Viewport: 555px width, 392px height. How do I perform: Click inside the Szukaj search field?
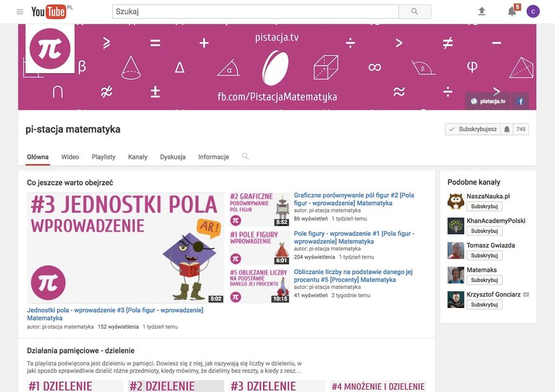(256, 11)
